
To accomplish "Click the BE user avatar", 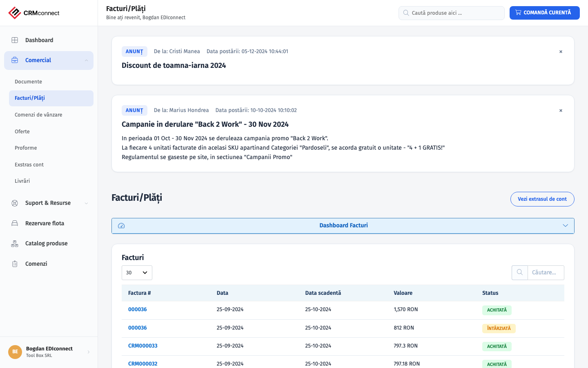I will click(x=15, y=352).
